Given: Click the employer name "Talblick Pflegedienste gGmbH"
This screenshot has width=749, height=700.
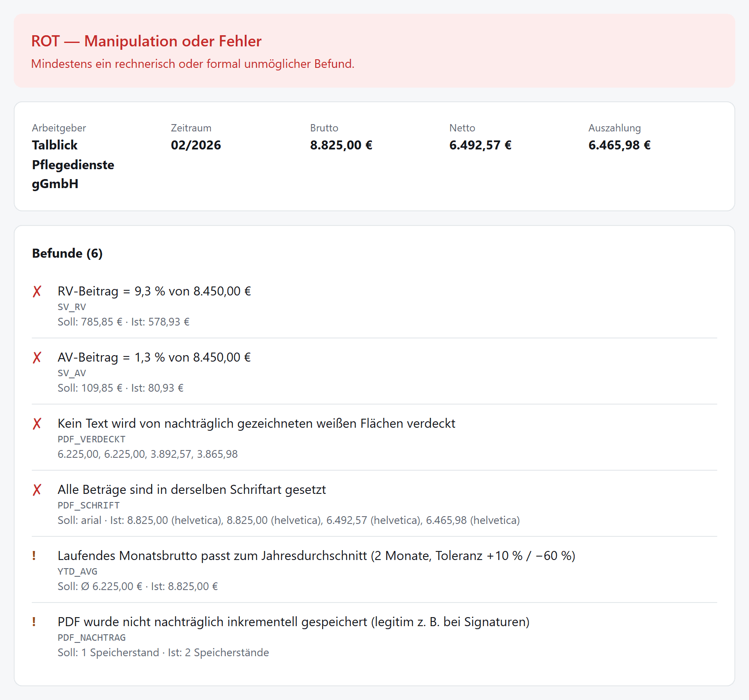Looking at the screenshot, I should pyautogui.click(x=73, y=164).
